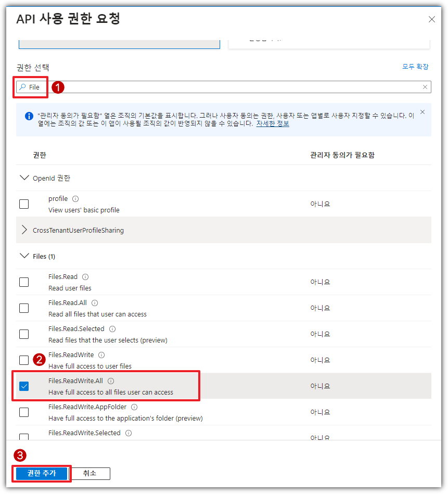
Task: Collapse the OpenId 권한 group
Action: 24,178
